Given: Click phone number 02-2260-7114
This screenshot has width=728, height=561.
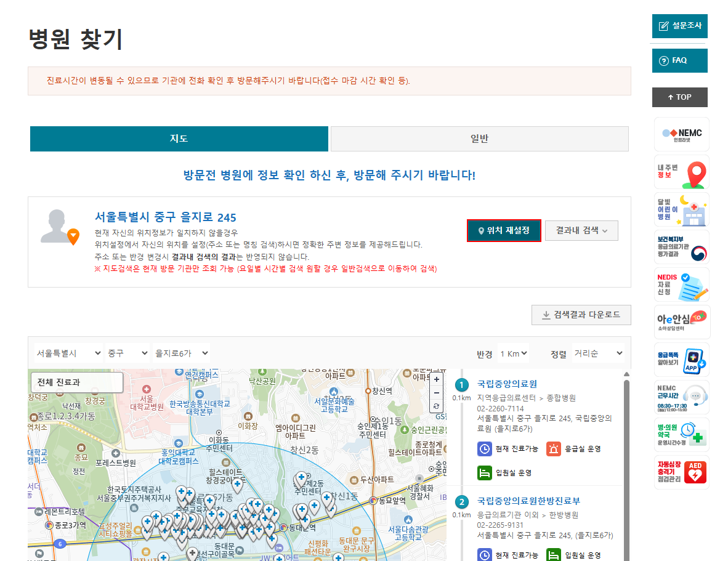Looking at the screenshot, I should point(500,409).
